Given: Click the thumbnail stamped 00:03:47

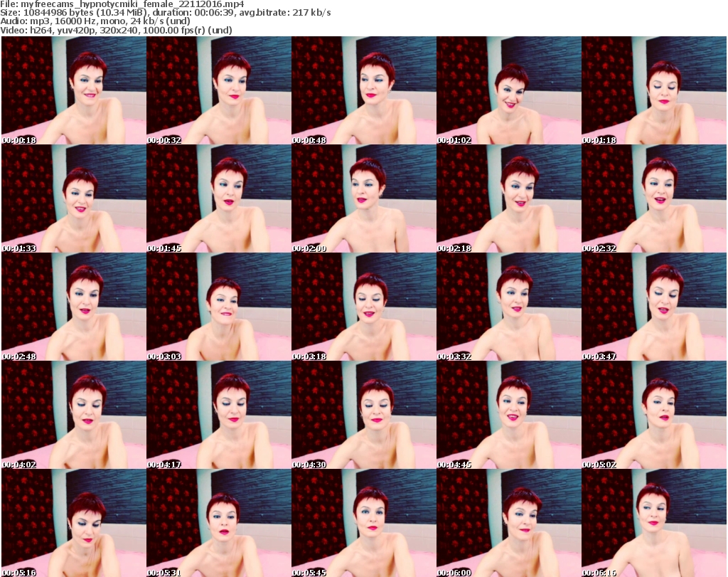Looking at the screenshot, I should click(654, 307).
